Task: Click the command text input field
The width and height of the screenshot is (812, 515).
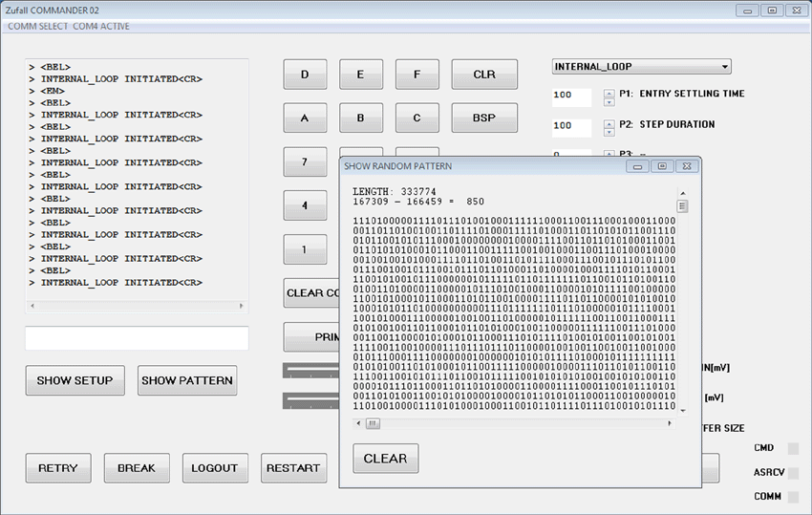Action: (137, 338)
